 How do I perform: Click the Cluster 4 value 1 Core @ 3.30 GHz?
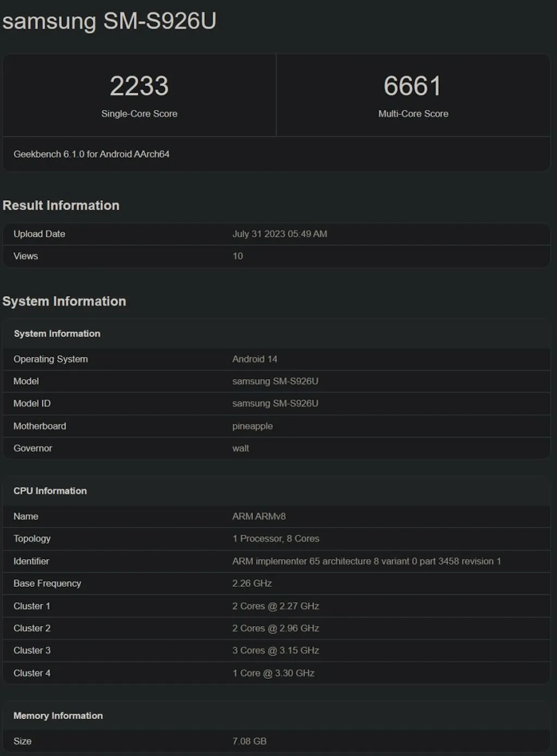[x=274, y=673]
